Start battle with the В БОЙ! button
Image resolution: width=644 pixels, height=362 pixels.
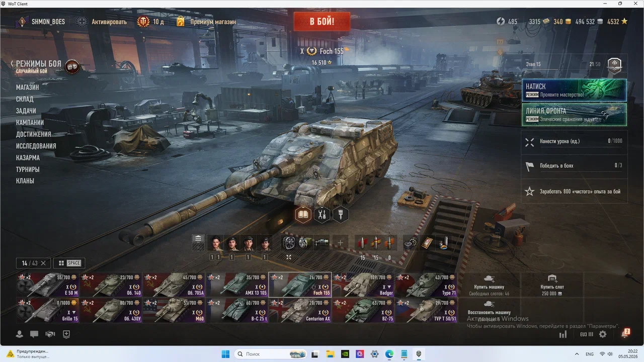pos(322,22)
